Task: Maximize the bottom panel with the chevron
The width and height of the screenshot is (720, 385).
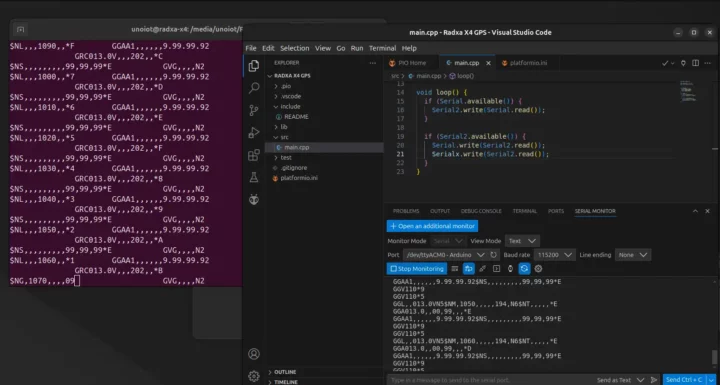Action: (x=695, y=211)
